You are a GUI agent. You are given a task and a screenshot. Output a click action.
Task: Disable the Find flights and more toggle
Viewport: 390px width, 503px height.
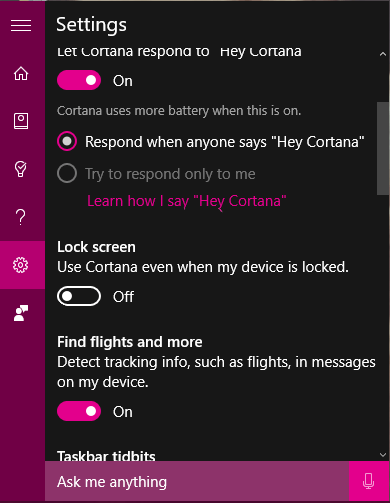(x=79, y=411)
